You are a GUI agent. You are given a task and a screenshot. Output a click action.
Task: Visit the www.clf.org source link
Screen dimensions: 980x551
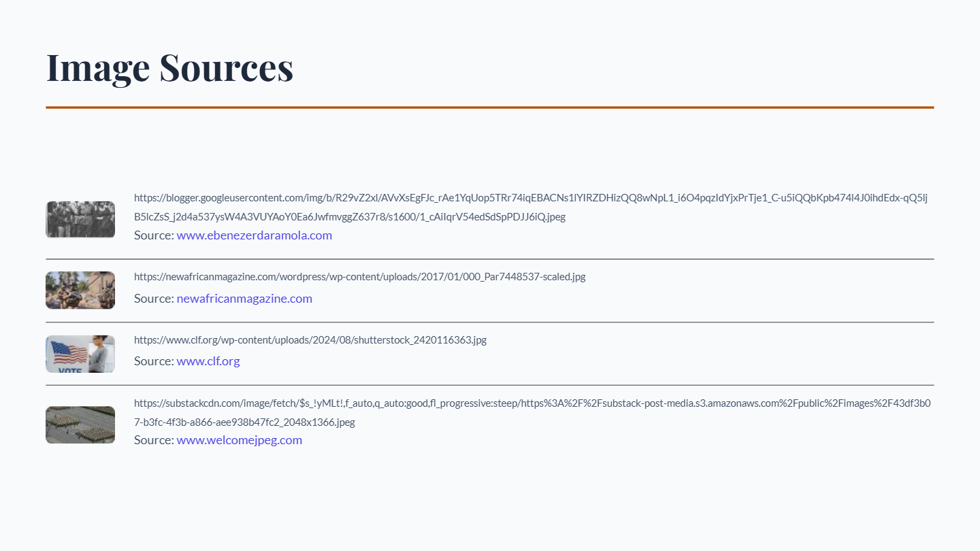pos(208,361)
